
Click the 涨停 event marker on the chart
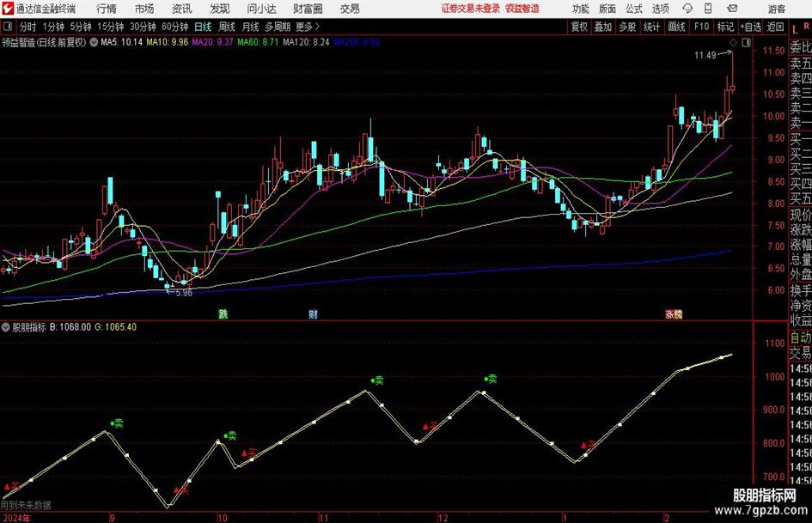[674, 313]
